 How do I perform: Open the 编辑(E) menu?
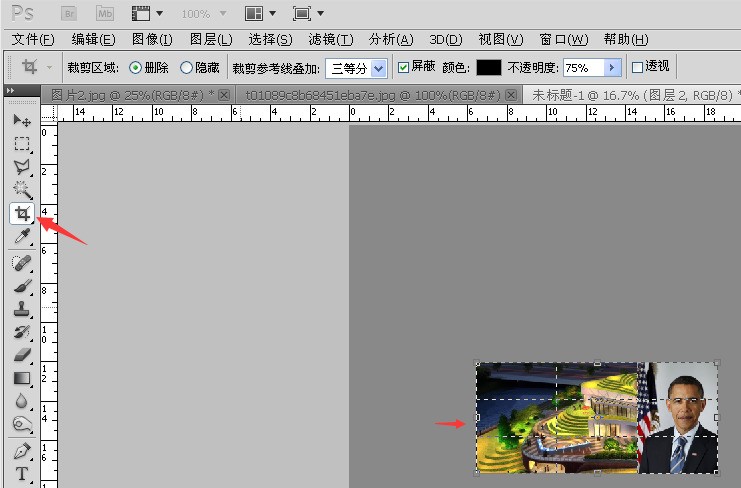(x=93, y=40)
